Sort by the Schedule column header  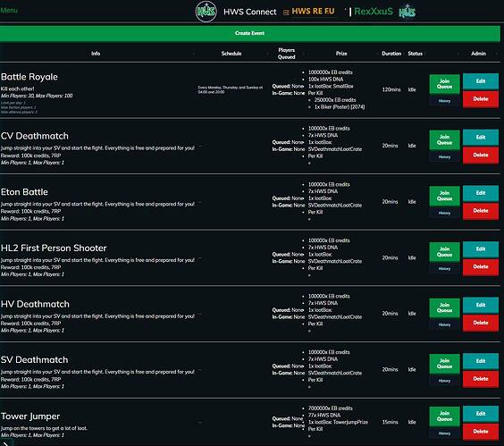coord(231,54)
